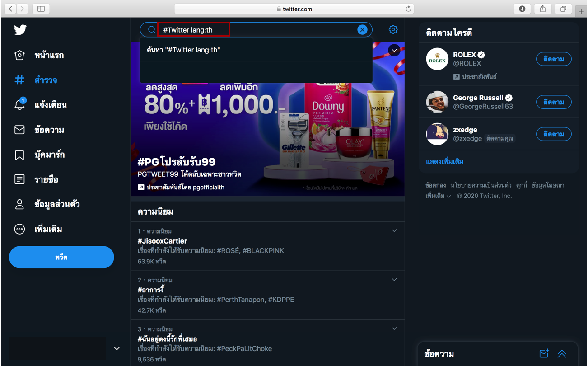Open dropdown on #อาการงี้ trend

pos(394,280)
